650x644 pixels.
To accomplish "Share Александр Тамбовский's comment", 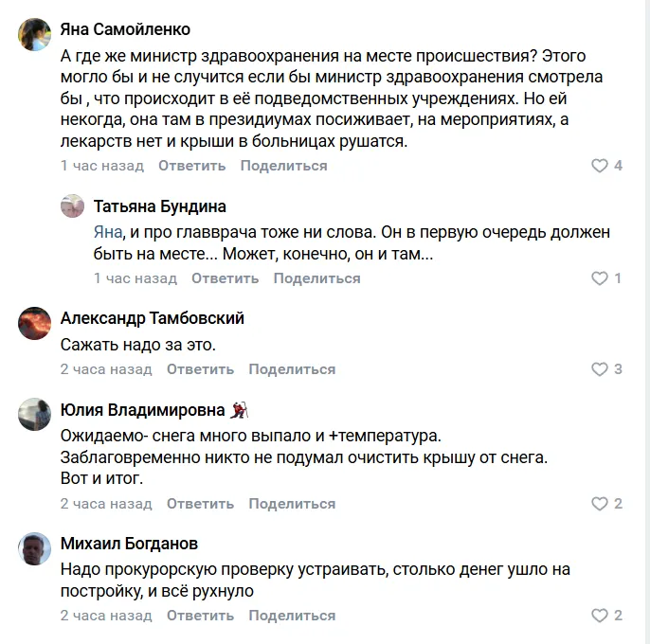I will (292, 369).
